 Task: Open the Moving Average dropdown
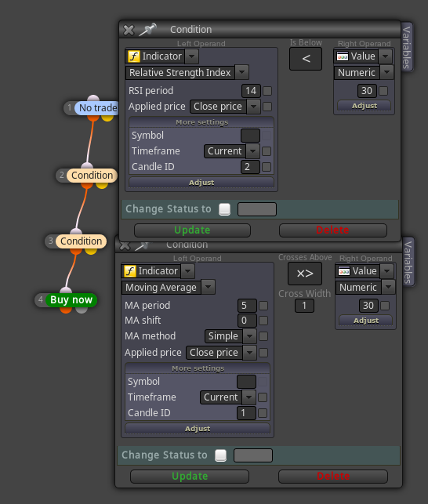(209, 287)
